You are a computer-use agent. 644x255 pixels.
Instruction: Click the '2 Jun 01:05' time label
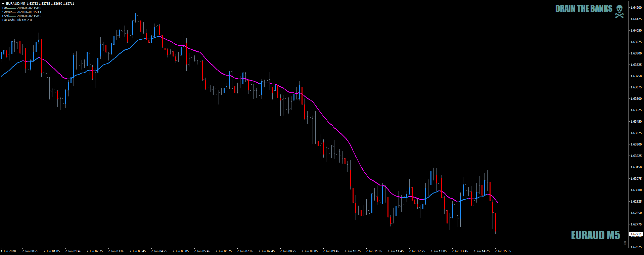(x=52, y=251)
